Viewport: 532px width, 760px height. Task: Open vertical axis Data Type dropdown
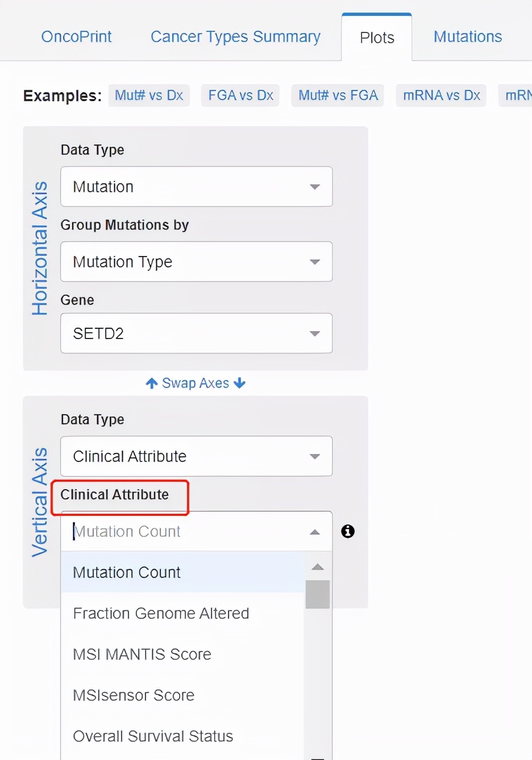196,456
